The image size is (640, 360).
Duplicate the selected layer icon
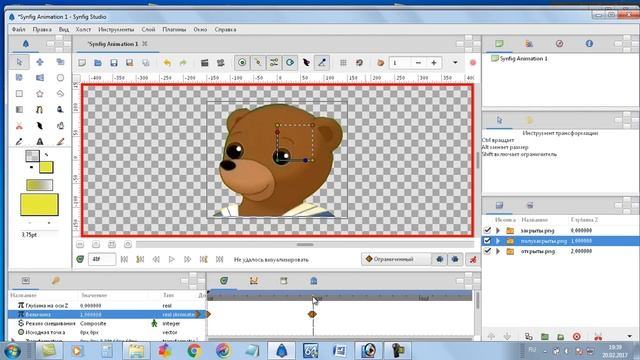[x=529, y=337]
